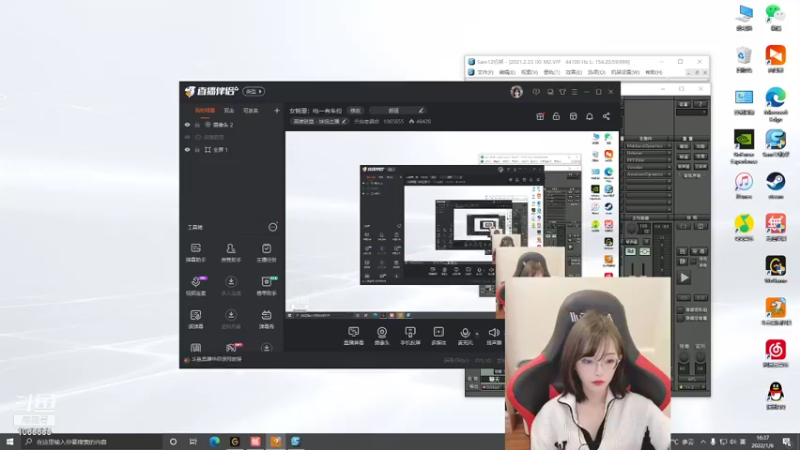Open the gift box icon with red dot
The width and height of the screenshot is (800, 450).
540,116
